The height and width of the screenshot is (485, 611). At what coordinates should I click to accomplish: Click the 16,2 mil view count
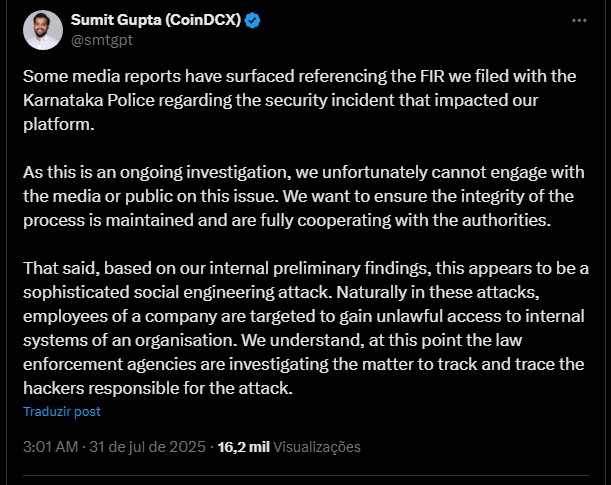pos(244,447)
